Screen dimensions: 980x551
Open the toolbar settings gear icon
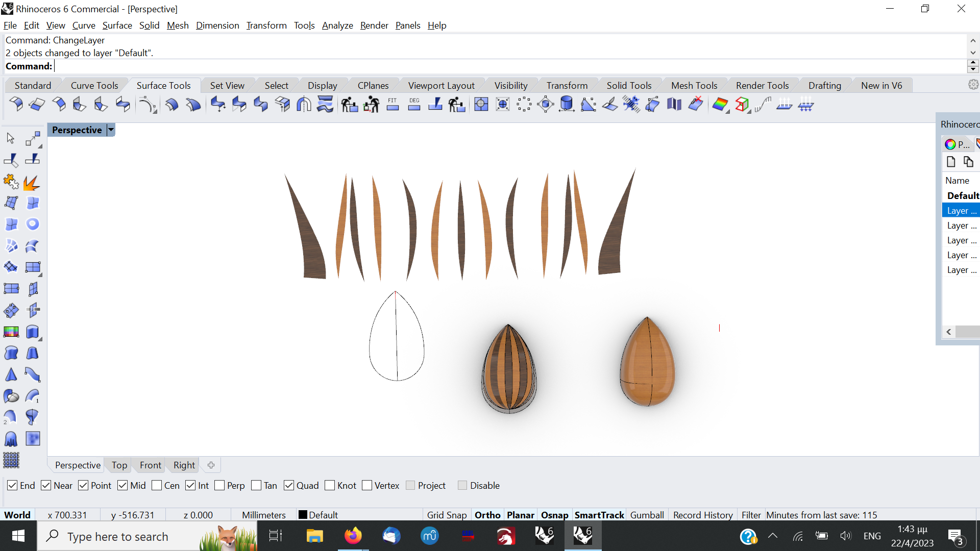[x=973, y=85]
